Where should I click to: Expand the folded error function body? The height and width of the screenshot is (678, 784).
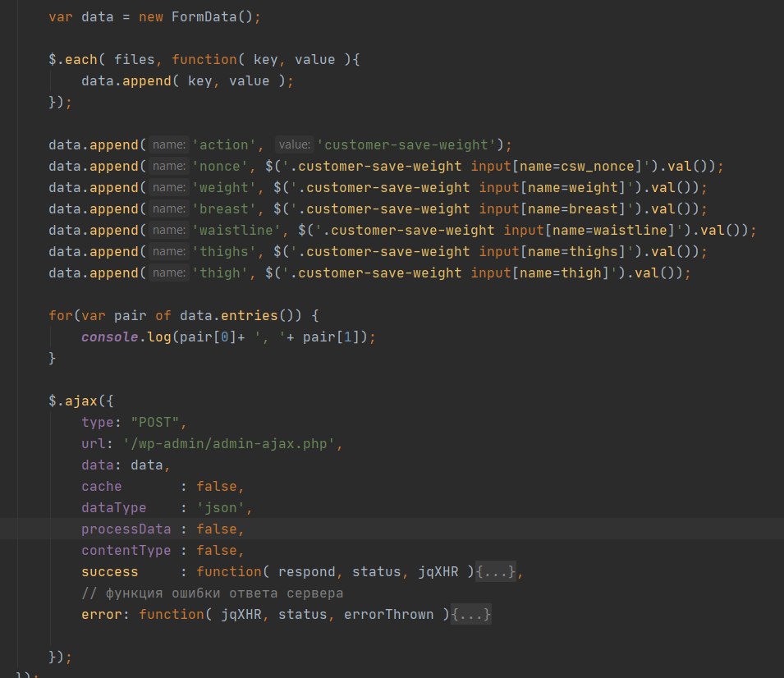coord(471,614)
